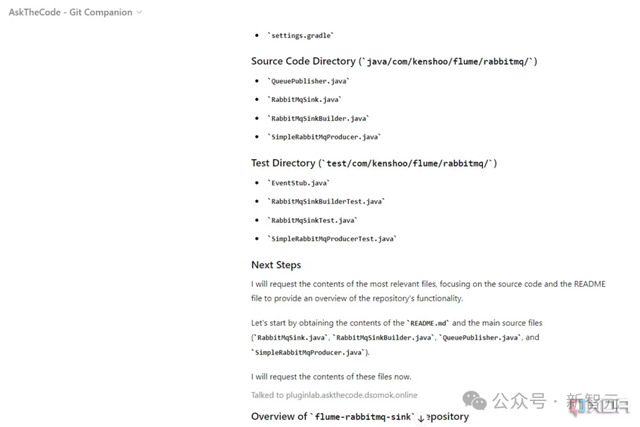The width and height of the screenshot is (640, 427).
Task: Click the settings.gradle file name
Action: pos(301,36)
